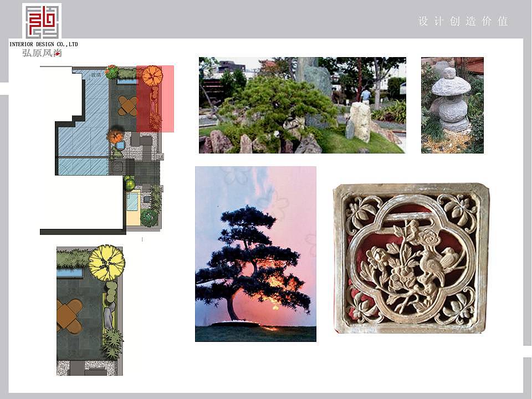Click the orange shrub at plan mid-left

(115, 136)
